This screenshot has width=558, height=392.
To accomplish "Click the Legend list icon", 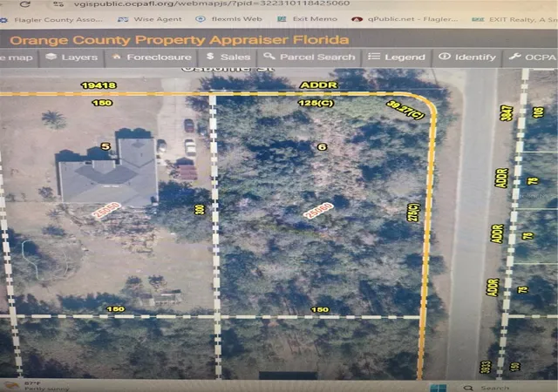I will coord(374,57).
